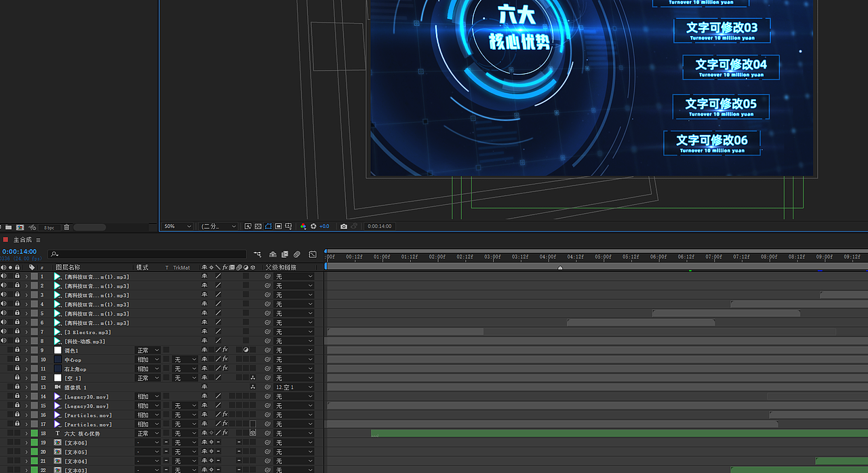This screenshot has height=473, width=868.
Task: Open the panel menu beside 主合成 tab
Action: pyautogui.click(x=38, y=240)
